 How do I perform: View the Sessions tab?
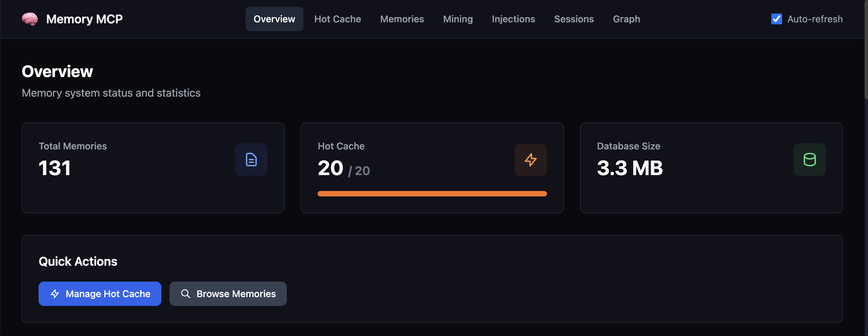click(574, 19)
